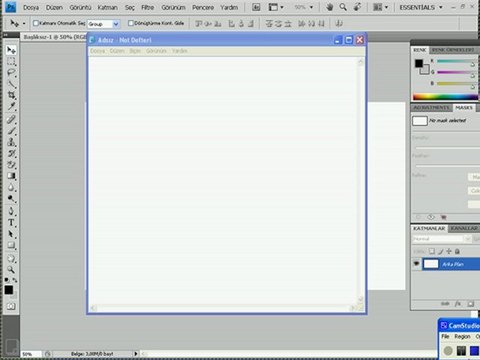Screen dimensions: 480x360
Task: Select the History Brush tool
Action: [x=11, y=153]
